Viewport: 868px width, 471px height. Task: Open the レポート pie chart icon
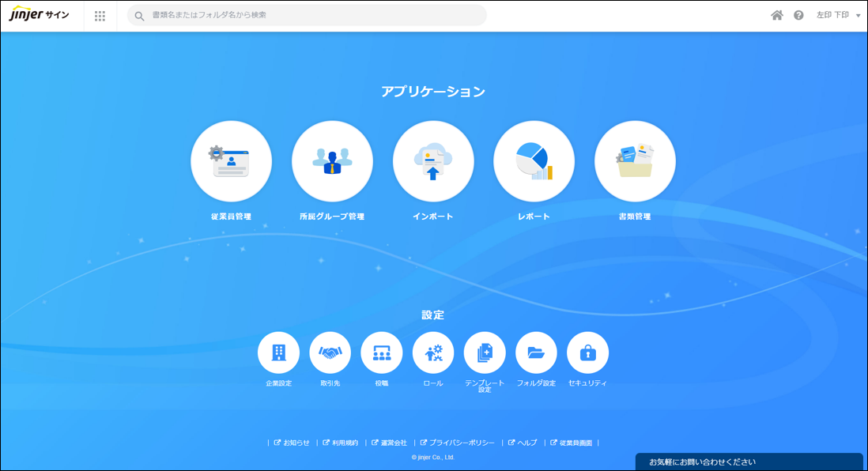pyautogui.click(x=534, y=161)
